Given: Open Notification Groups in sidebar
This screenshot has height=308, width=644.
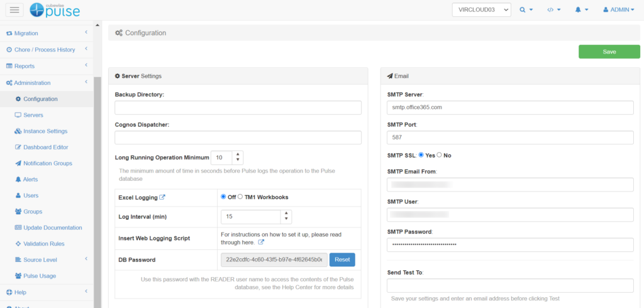Looking at the screenshot, I should 47,163.
